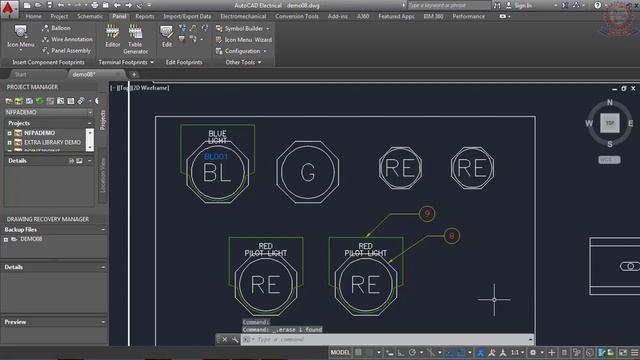This screenshot has height=360, width=640.
Task: Open Symbol Builder
Action: pyautogui.click(x=240, y=29)
